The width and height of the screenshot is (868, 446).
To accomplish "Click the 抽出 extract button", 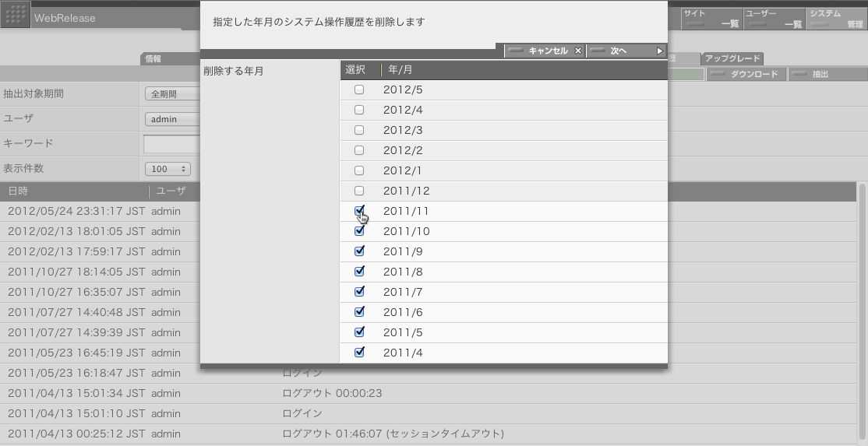I will pyautogui.click(x=819, y=75).
